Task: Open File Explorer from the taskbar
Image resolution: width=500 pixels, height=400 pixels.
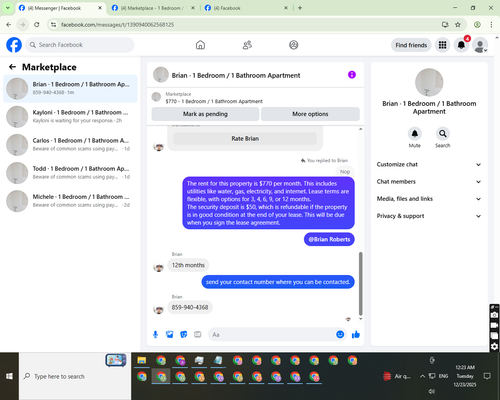Action: (142, 360)
